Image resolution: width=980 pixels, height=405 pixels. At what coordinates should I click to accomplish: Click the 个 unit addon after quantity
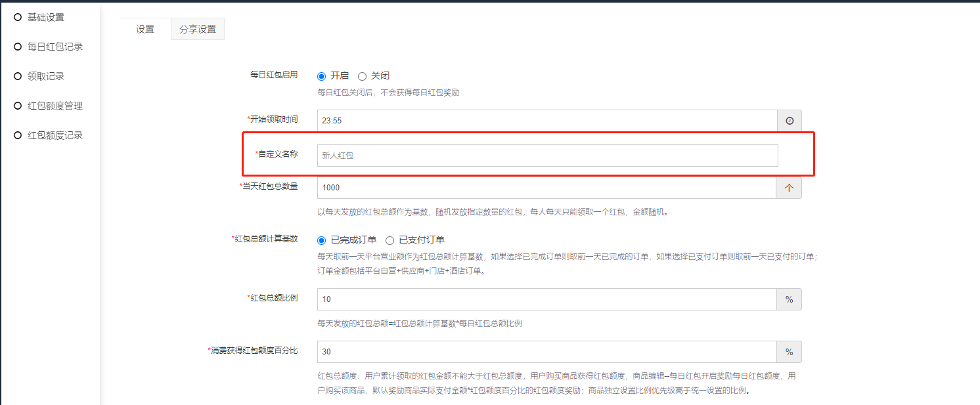point(790,188)
